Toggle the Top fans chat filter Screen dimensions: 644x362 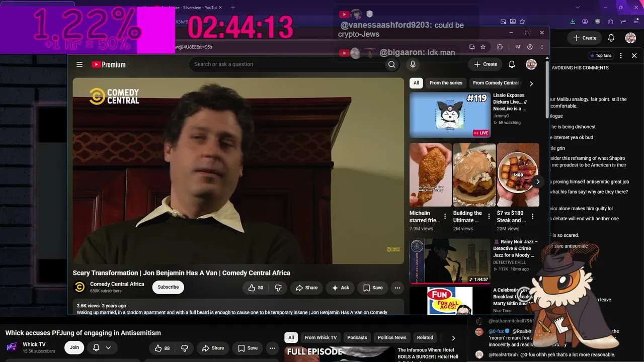click(x=600, y=56)
